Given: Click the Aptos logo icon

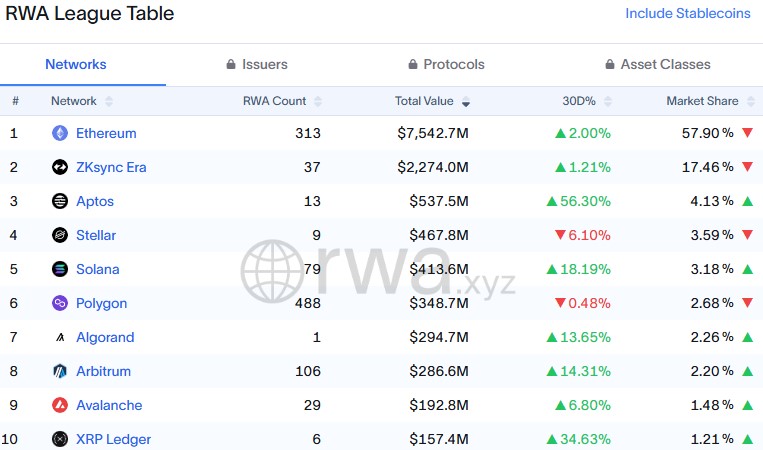Looking at the screenshot, I should (x=60, y=201).
